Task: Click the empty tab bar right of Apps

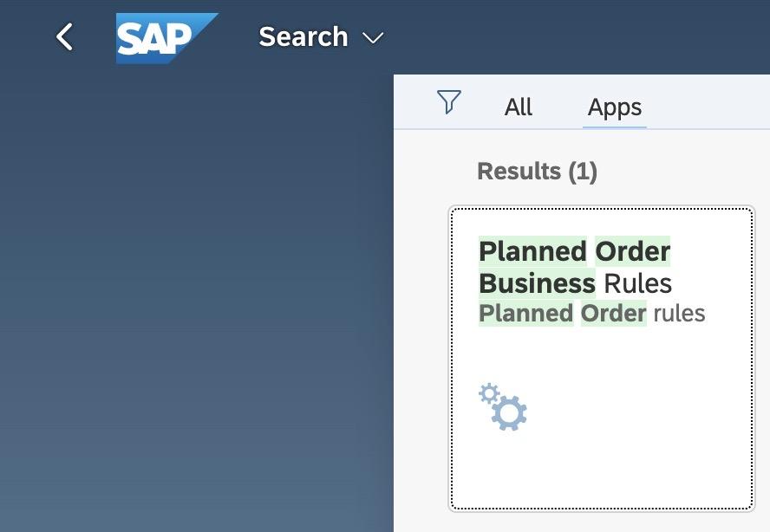Action: tap(707, 107)
